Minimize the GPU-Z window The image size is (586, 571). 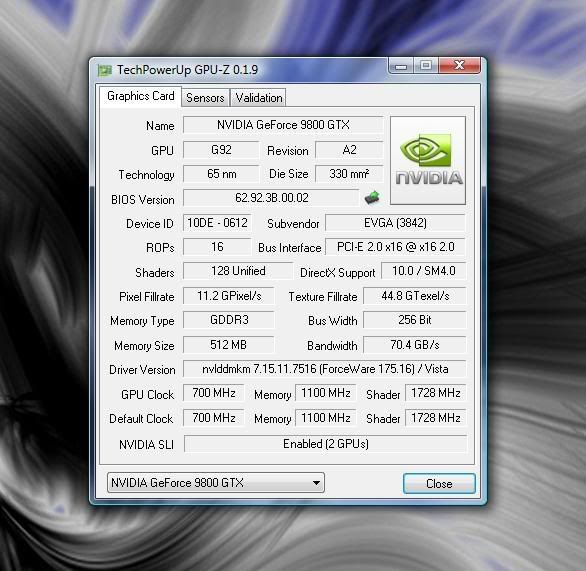click(401, 66)
